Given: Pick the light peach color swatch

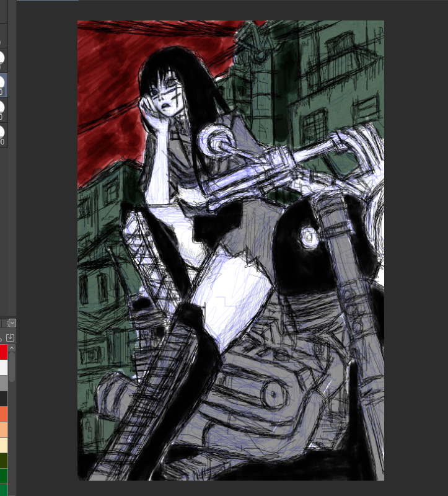Looking at the screenshot, I should click(x=4, y=430).
